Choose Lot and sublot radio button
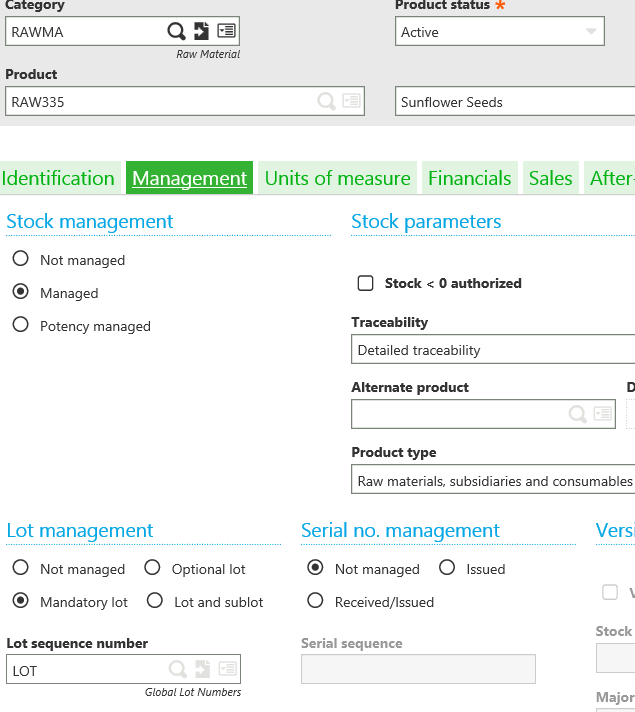 (x=155, y=601)
